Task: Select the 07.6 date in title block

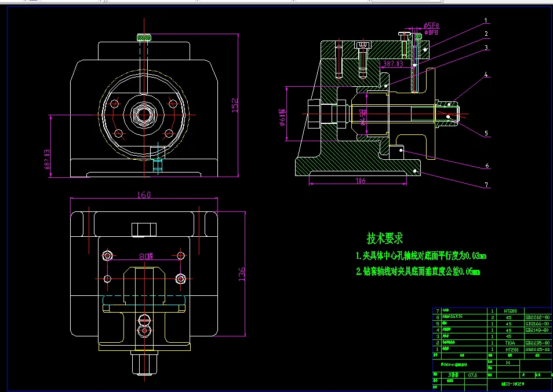Action: 472,375
